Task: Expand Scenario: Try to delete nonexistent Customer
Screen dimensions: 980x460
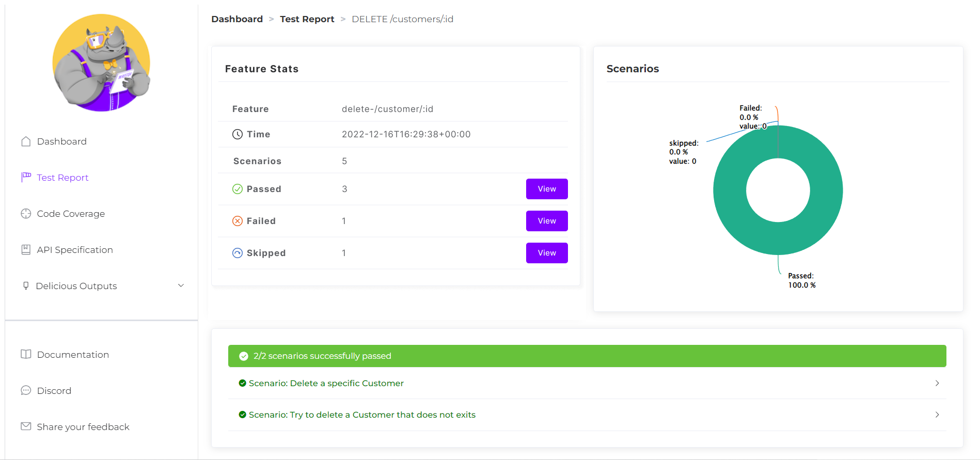Action: pyautogui.click(x=587, y=415)
